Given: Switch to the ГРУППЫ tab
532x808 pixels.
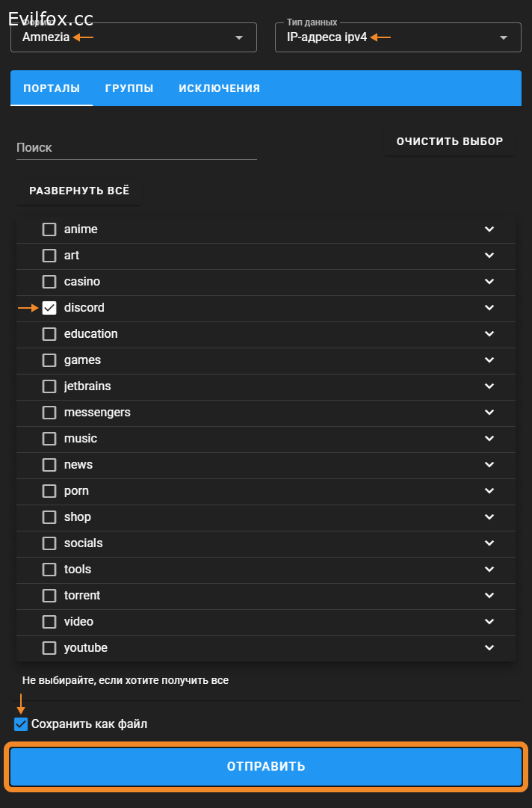Looking at the screenshot, I should pos(129,88).
